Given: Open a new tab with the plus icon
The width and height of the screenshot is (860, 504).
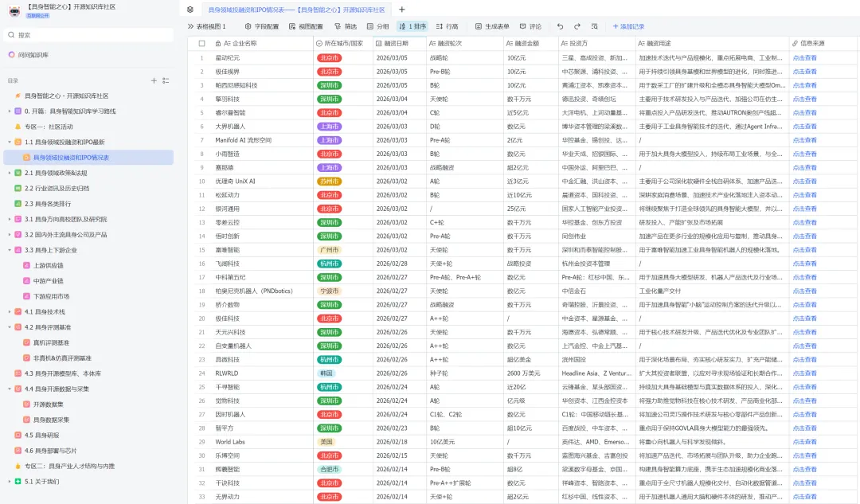Looking at the screenshot, I should click(x=401, y=10).
